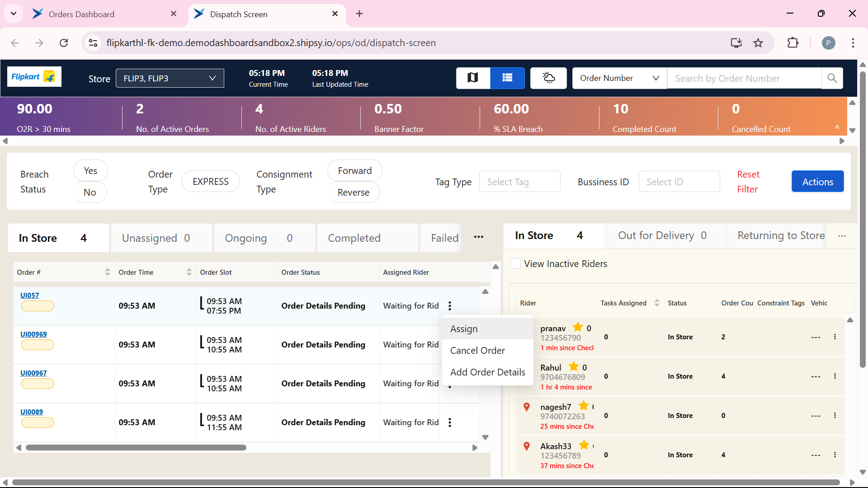The height and width of the screenshot is (488, 868).
Task: Choose Assign from context menu
Action: click(x=487, y=329)
